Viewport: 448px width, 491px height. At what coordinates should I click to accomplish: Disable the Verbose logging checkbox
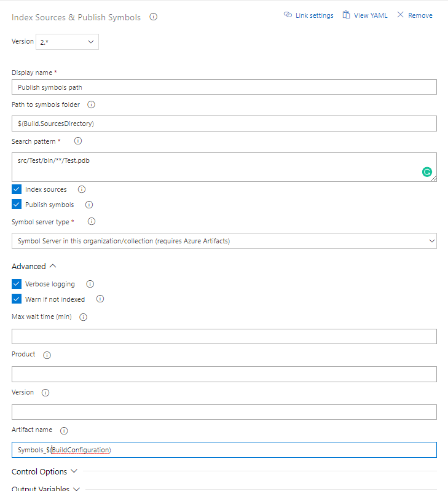[x=17, y=284]
